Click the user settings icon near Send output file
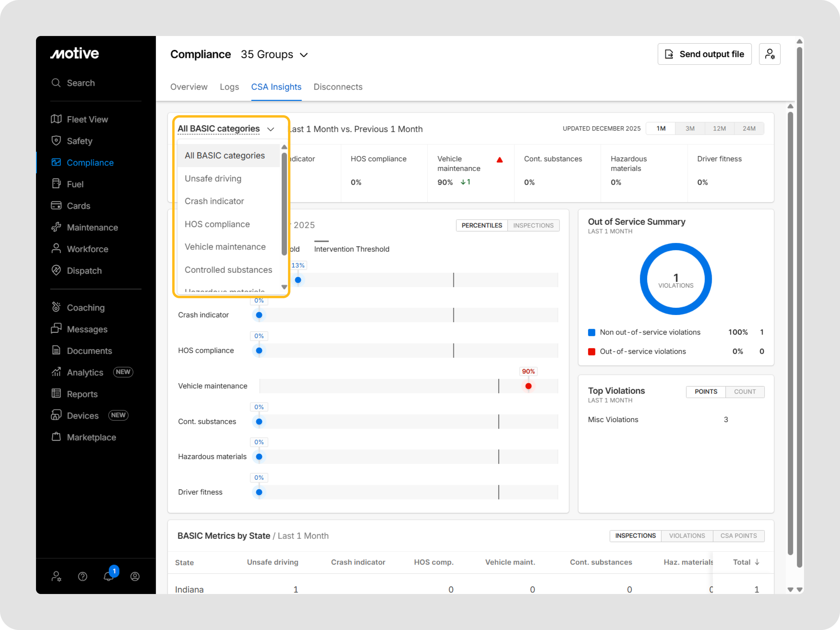Viewport: 840px width, 630px height. point(769,54)
